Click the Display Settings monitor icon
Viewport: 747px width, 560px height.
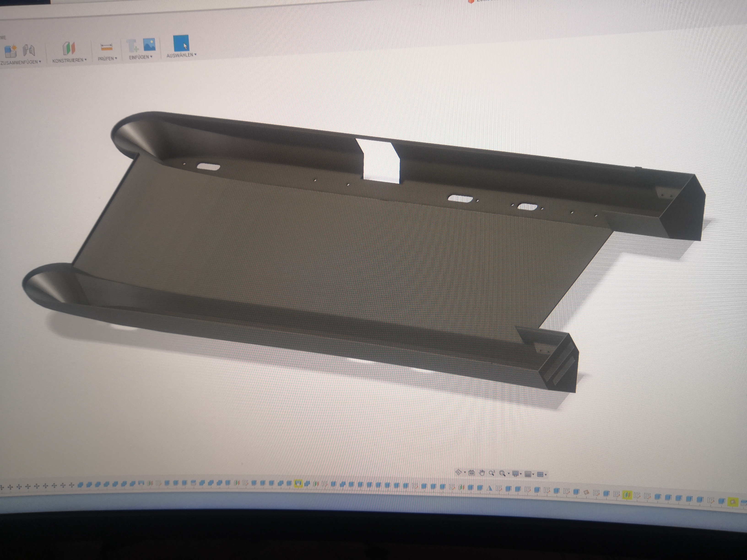(x=515, y=474)
